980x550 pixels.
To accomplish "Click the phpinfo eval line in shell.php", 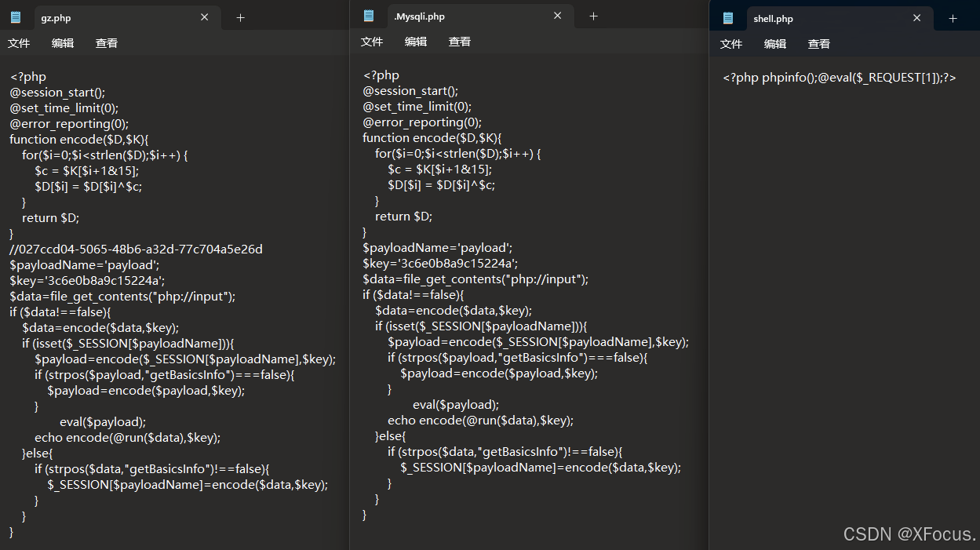I will click(x=840, y=78).
